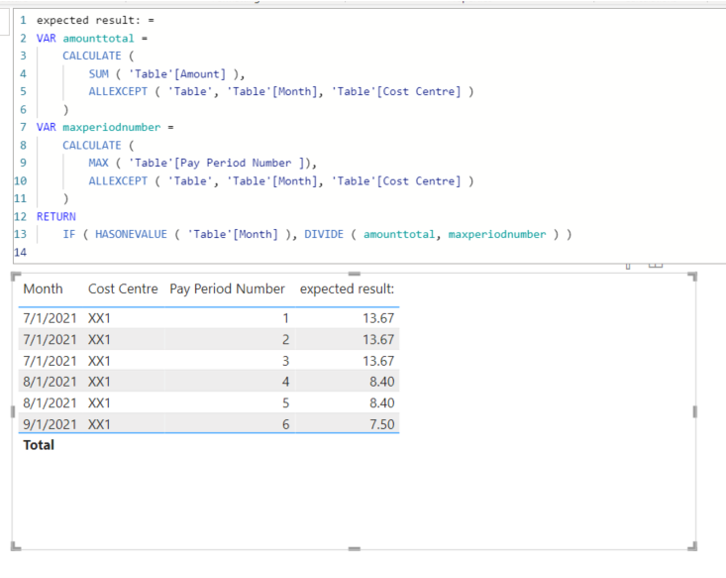Click the Cost Centre column header
Image resolution: width=726 pixels, height=578 pixels.
point(123,289)
